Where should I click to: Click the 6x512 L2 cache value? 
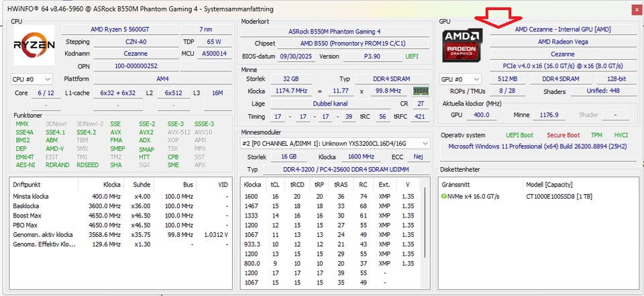[x=174, y=93]
